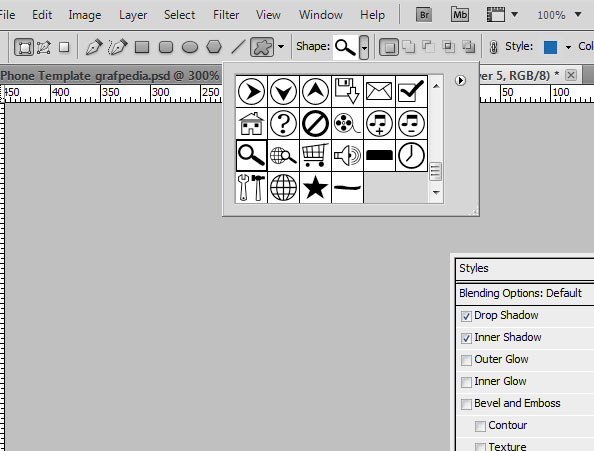The width and height of the screenshot is (594, 451).
Task: Uncheck the Drop Shadow checkbox
Action: tap(466, 316)
